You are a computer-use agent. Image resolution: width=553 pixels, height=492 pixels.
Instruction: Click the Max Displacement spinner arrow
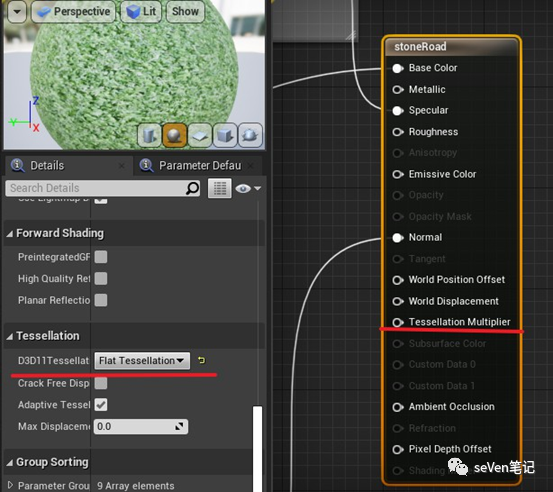[180, 426]
